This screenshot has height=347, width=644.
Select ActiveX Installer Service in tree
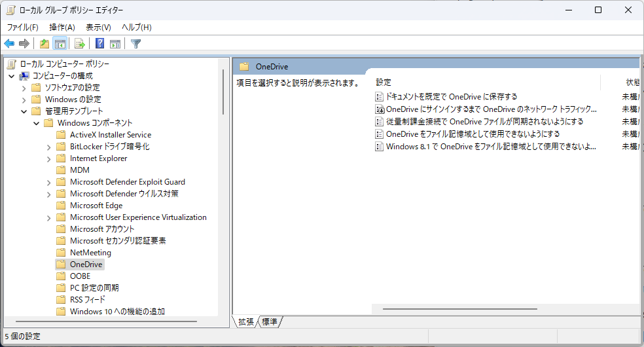[111, 135]
